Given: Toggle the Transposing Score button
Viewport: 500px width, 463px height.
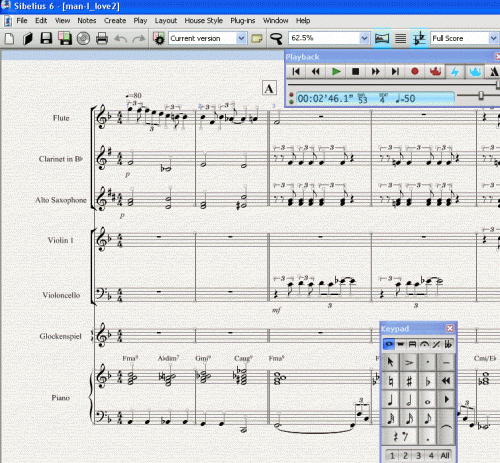Looking at the screenshot, I should tap(419, 39).
